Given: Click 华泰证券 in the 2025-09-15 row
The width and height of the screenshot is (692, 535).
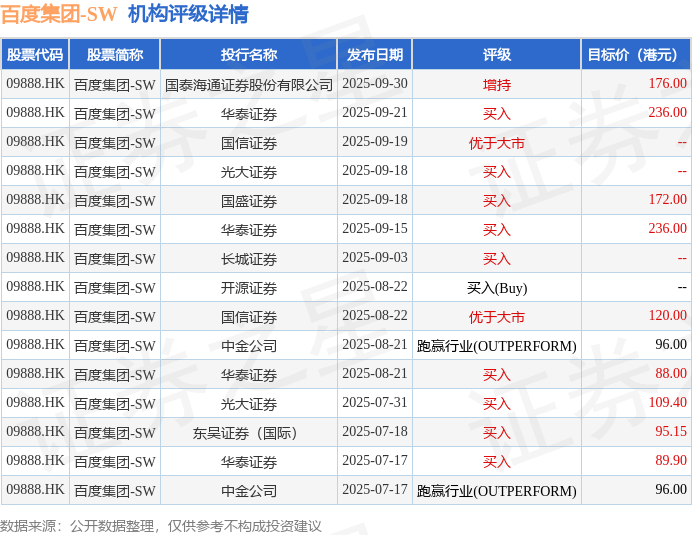Looking at the screenshot, I should tap(249, 230).
